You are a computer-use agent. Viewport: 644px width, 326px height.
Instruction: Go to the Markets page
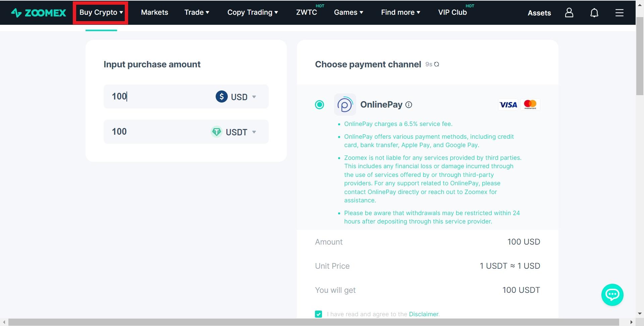tap(155, 12)
